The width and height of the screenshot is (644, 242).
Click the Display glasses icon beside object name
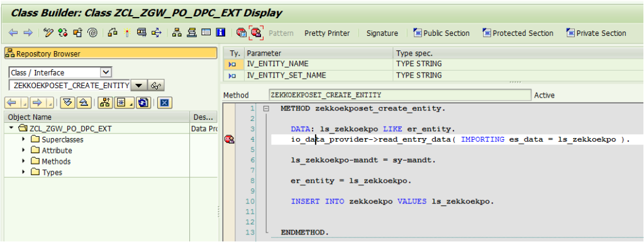[156, 85]
